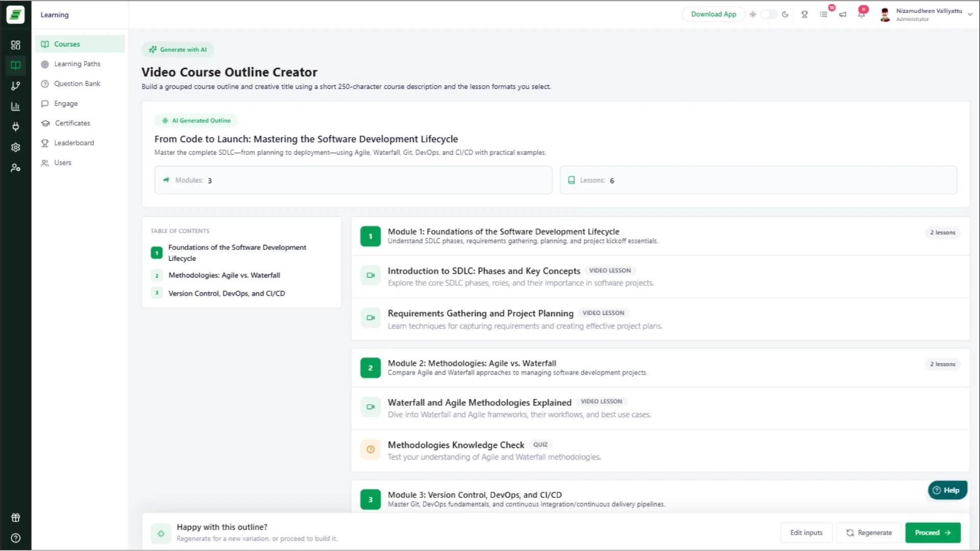
Task: Click the Module 1 header title
Action: pyautogui.click(x=503, y=232)
